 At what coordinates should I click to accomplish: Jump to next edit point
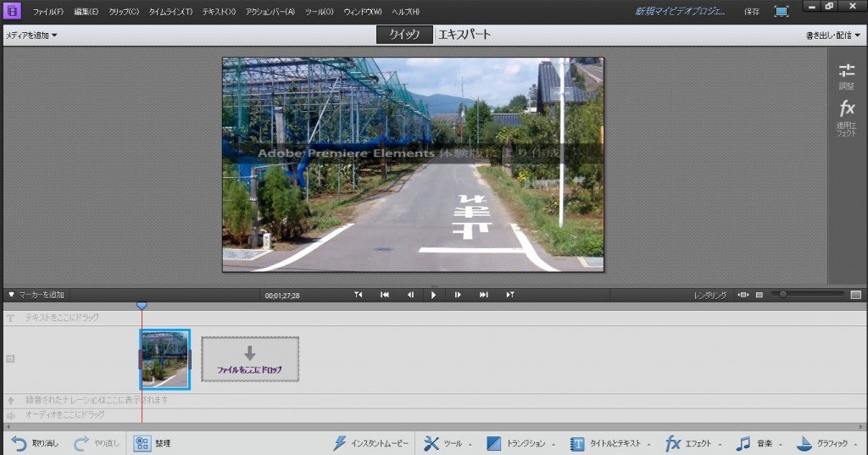[509, 295]
